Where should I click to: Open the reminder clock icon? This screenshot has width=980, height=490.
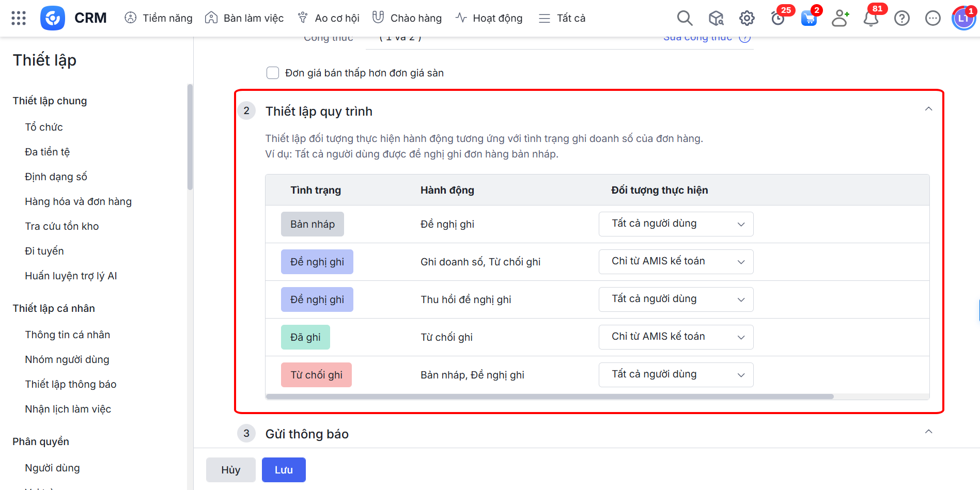tap(777, 19)
